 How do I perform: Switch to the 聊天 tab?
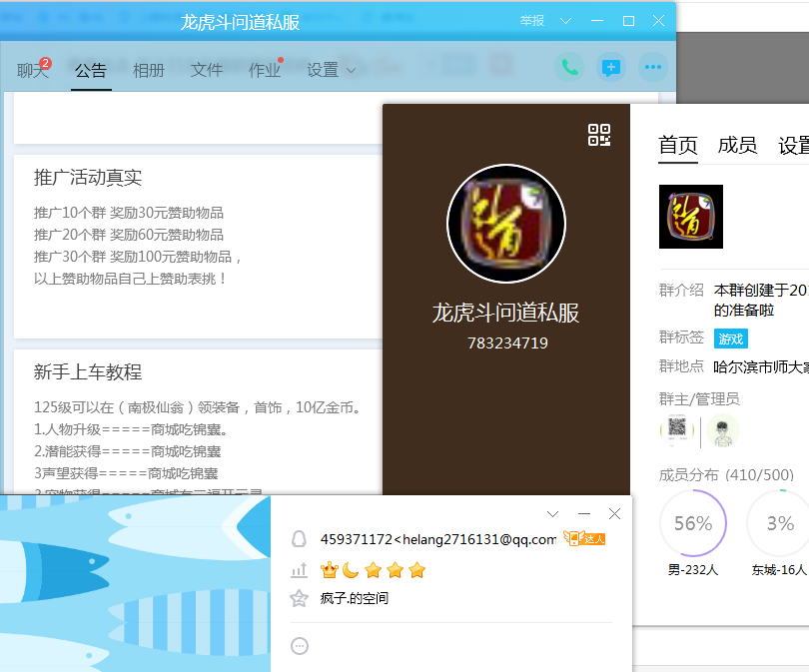tap(32, 70)
